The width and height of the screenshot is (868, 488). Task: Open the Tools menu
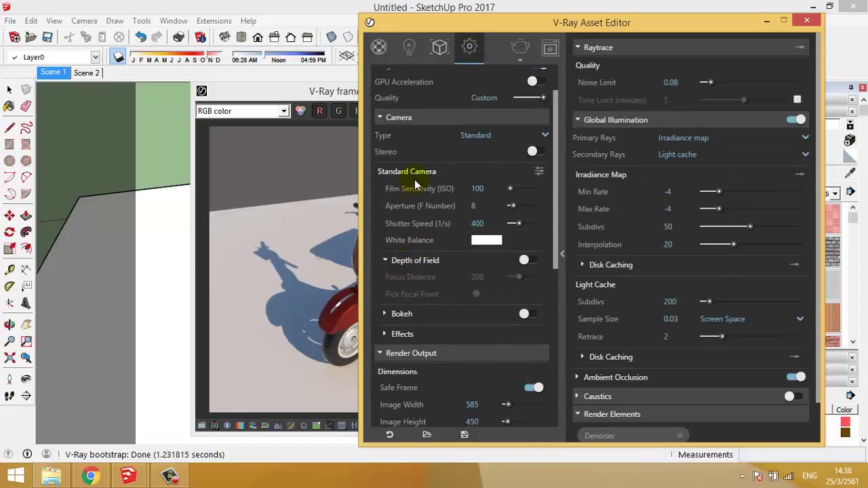pos(142,21)
